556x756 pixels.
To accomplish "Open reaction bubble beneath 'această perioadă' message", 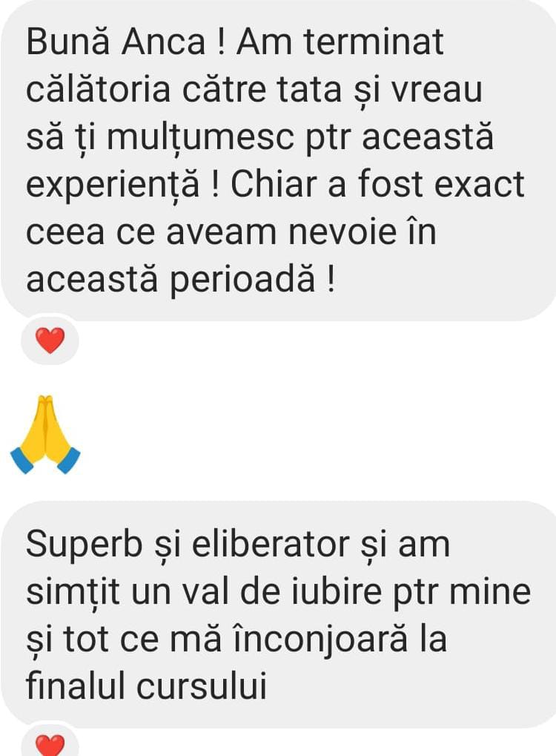I will point(50,341).
